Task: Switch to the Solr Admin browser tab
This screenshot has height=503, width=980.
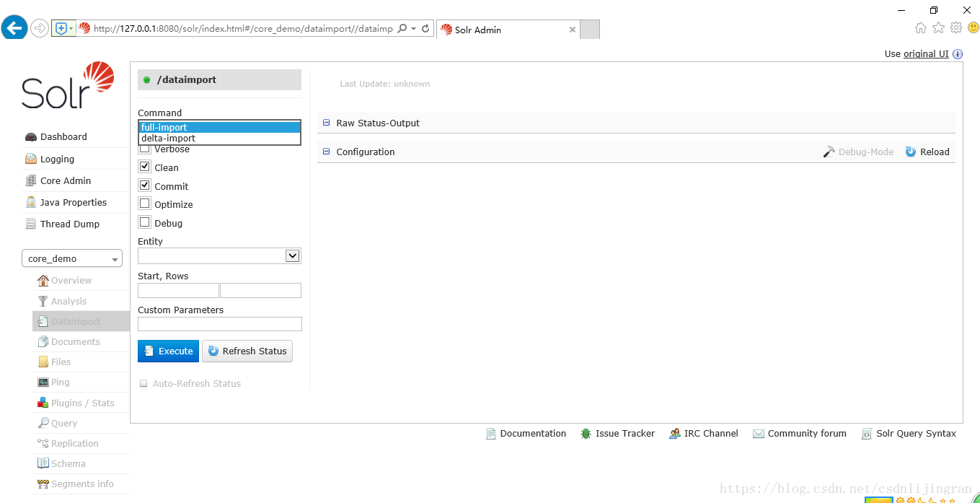Action: (x=508, y=30)
